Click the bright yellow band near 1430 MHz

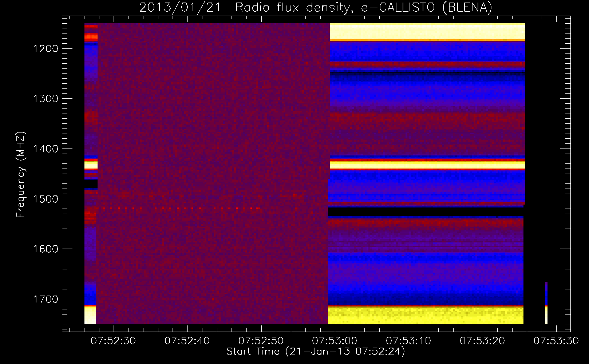[427, 165]
